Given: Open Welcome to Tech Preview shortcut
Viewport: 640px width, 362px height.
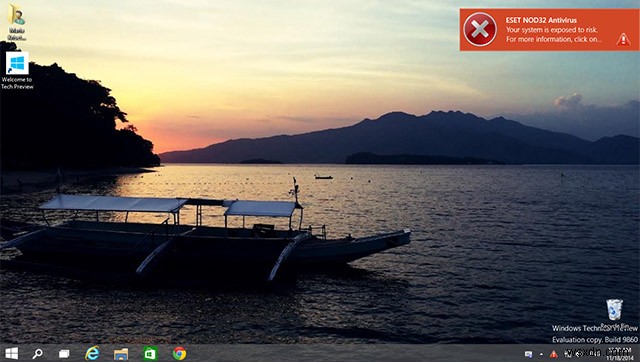Looking at the screenshot, I should coord(17,71).
